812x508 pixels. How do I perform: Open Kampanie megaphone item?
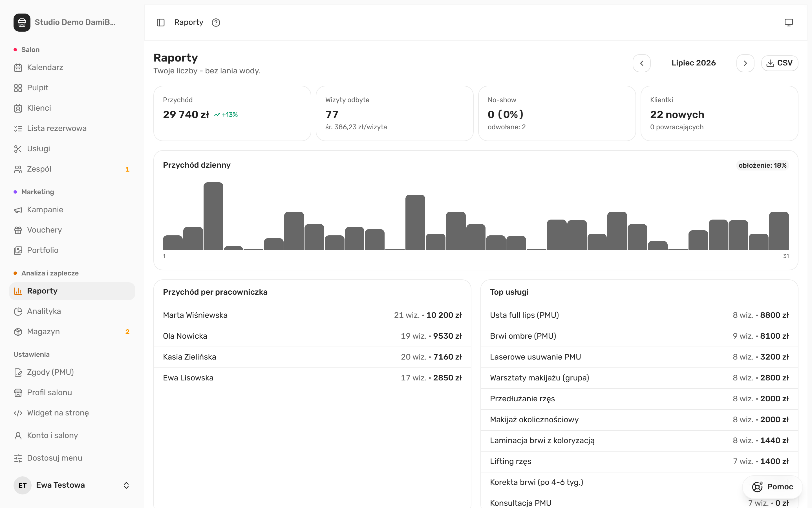72,210
